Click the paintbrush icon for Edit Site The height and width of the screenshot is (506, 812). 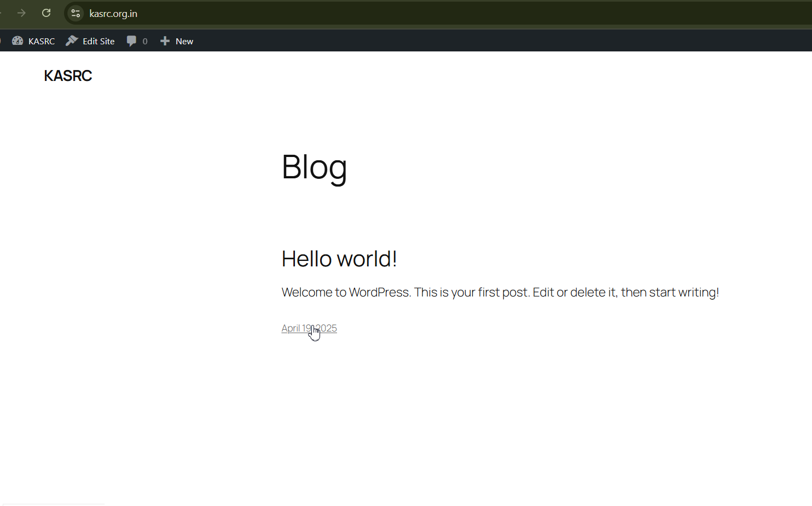tap(72, 41)
